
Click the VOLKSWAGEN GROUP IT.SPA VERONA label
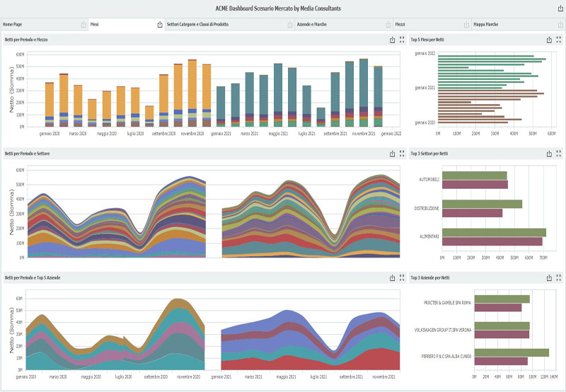click(444, 330)
